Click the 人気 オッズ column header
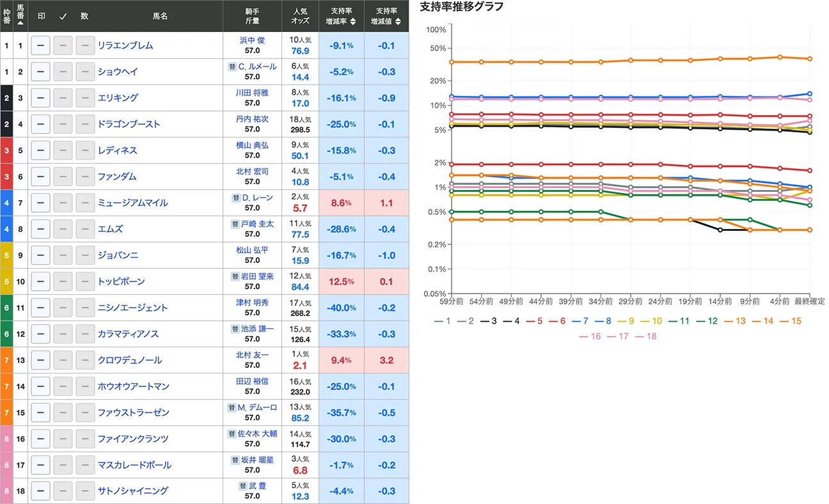The height and width of the screenshot is (504, 829). pos(300,16)
